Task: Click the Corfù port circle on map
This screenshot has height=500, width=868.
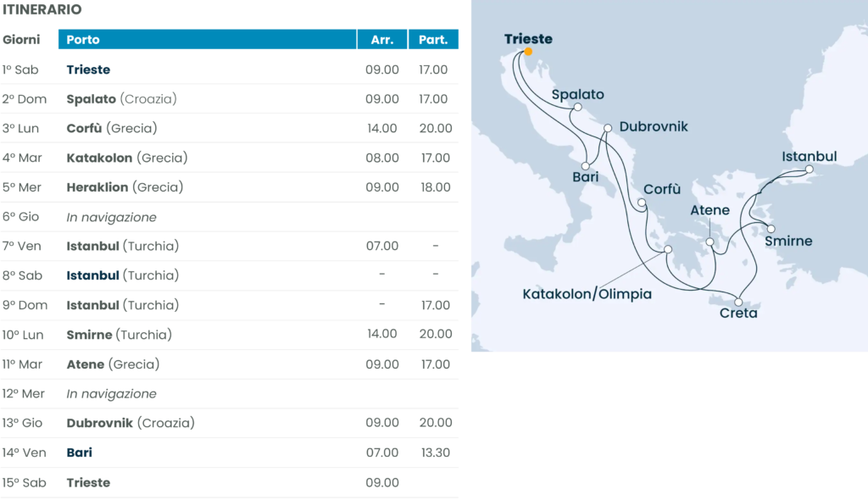Action: click(x=642, y=203)
